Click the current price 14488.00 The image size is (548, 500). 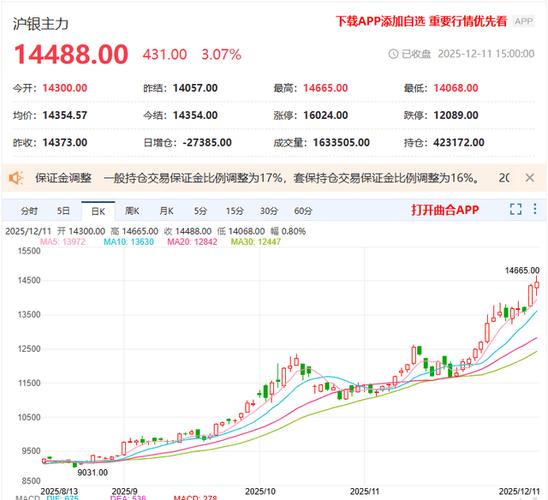[71, 55]
